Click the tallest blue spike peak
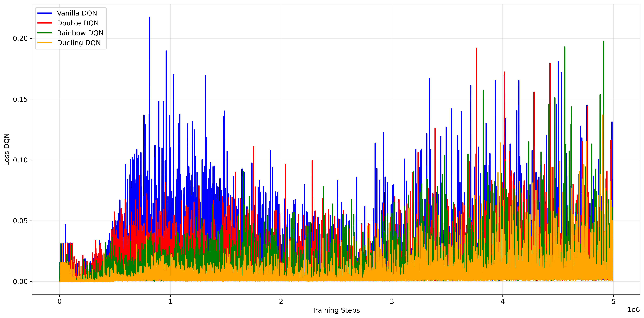The width and height of the screenshot is (644, 318). click(x=150, y=18)
